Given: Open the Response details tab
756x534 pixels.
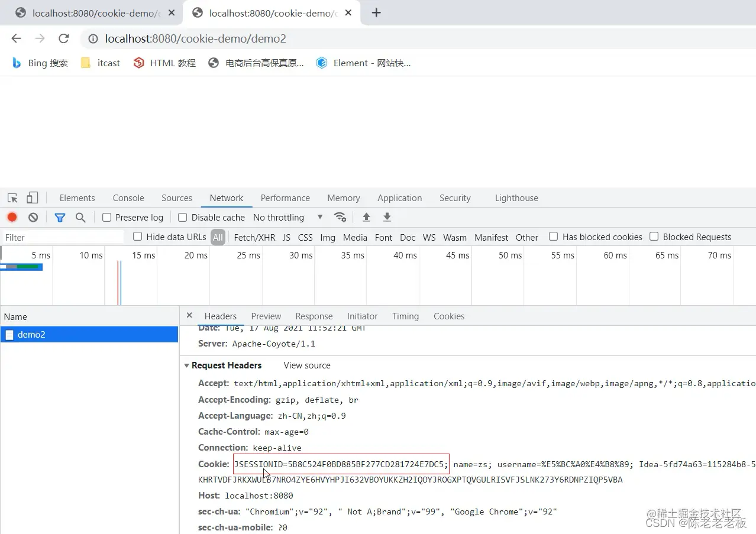Looking at the screenshot, I should tap(314, 316).
